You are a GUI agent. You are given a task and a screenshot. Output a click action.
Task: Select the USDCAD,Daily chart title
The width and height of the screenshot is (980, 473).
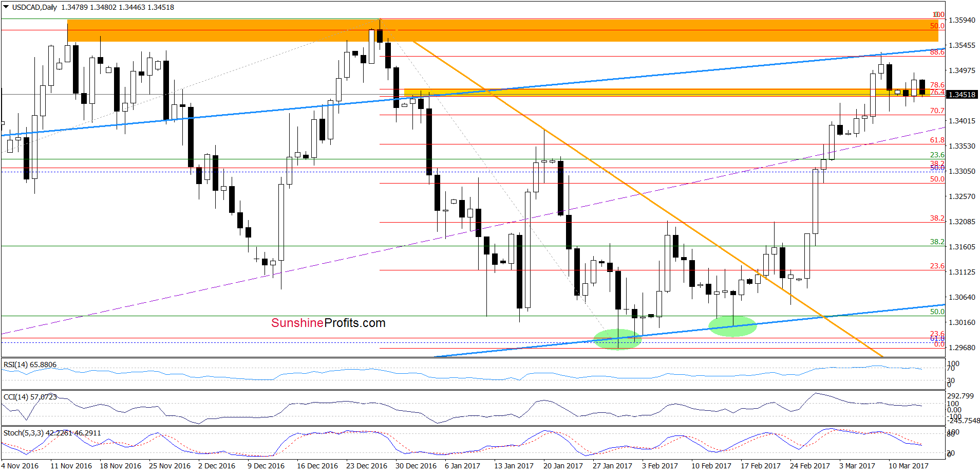[x=34, y=7]
